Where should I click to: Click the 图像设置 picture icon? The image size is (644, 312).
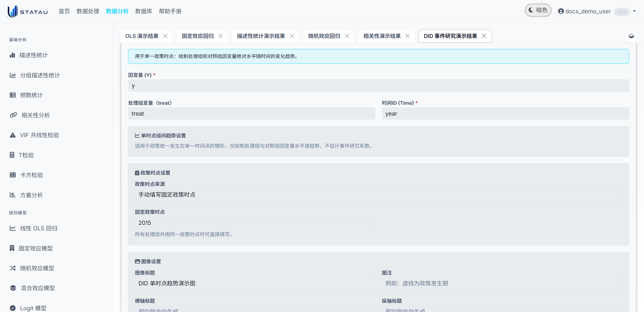(137, 262)
